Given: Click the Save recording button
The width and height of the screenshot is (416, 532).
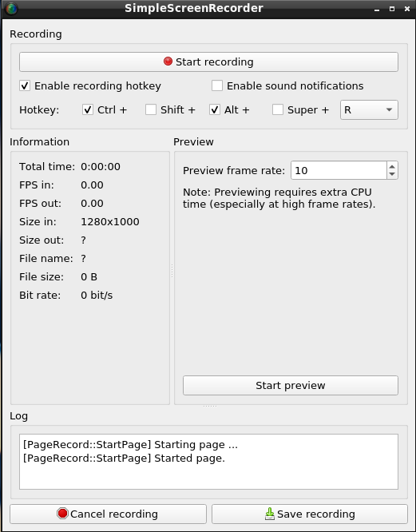Looking at the screenshot, I should (310, 514).
